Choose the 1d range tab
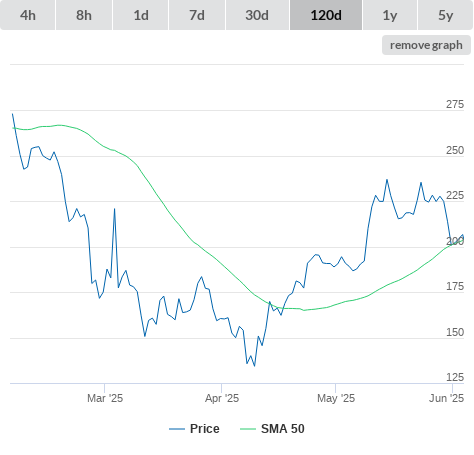The height and width of the screenshot is (455, 474). 141,15
